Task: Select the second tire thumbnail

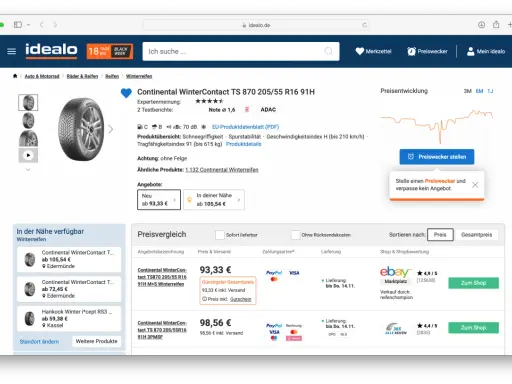Action: (28, 120)
